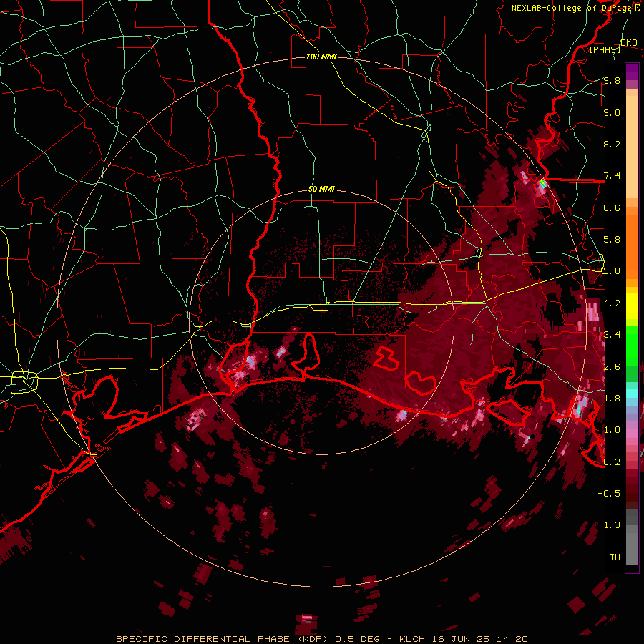The image size is (644, 644).
Task: Click the 9.0 value on the color scale
Action: [612, 112]
